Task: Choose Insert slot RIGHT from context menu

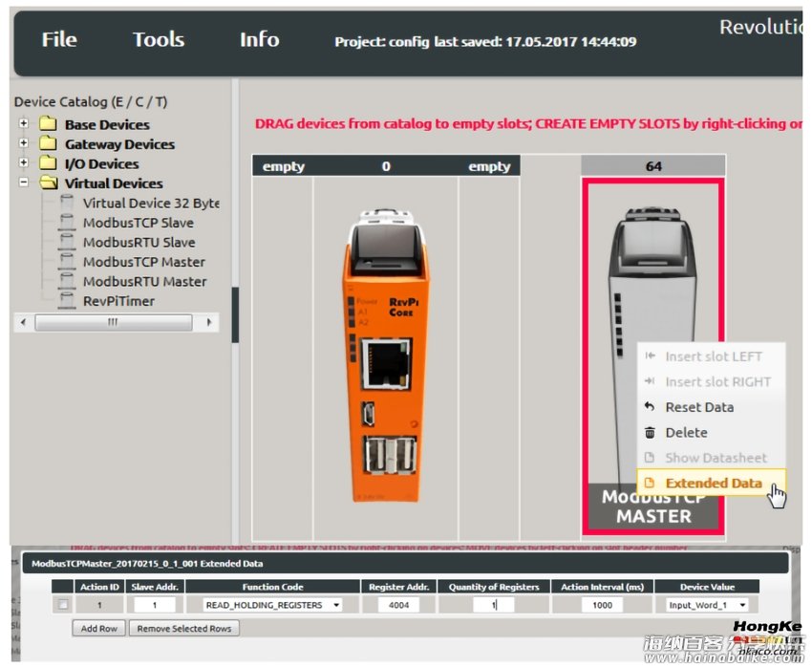Action: coord(711,382)
